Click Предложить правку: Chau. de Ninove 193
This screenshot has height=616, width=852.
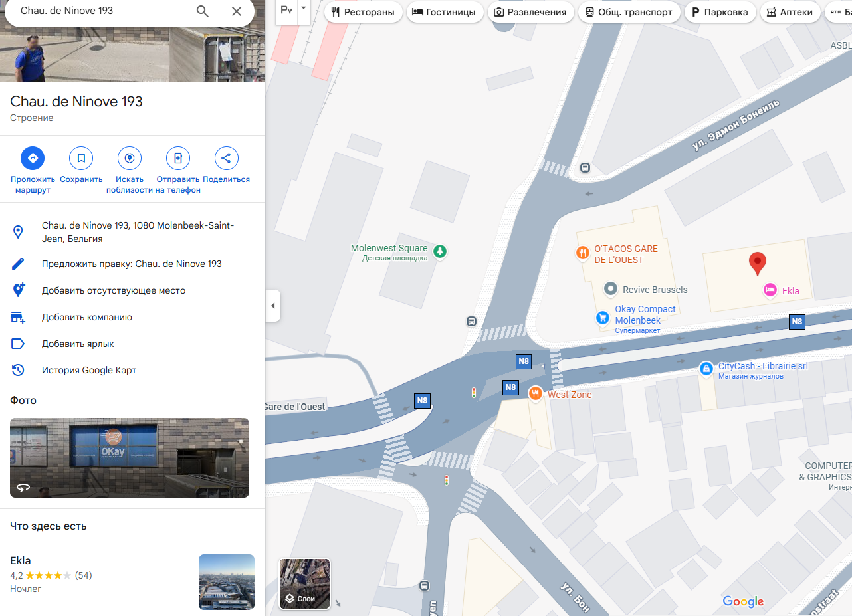point(132,264)
